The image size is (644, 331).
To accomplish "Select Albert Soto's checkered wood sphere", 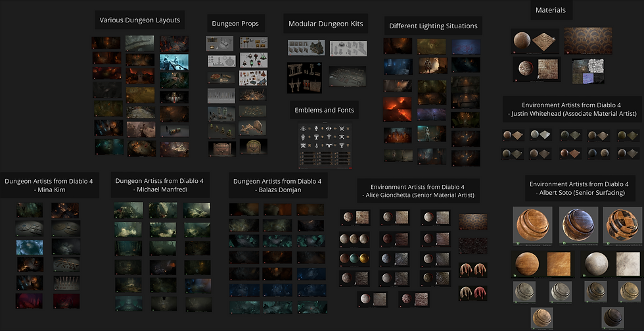I will click(622, 225).
